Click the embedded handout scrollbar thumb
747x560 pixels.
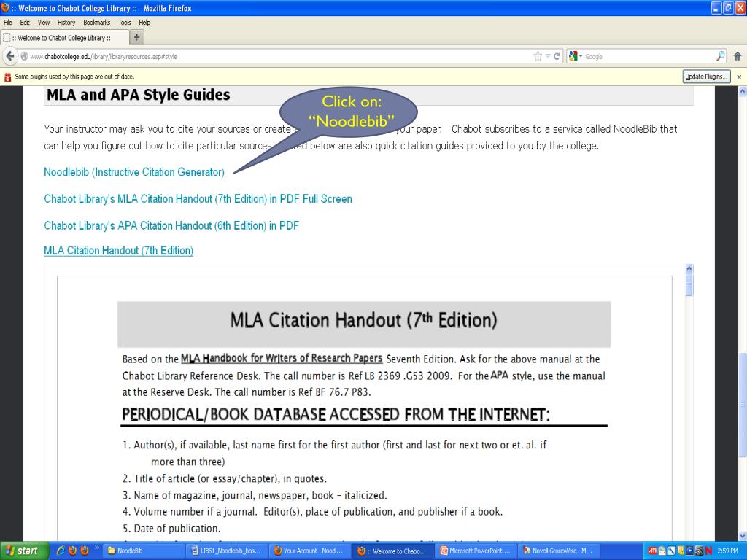click(x=689, y=285)
